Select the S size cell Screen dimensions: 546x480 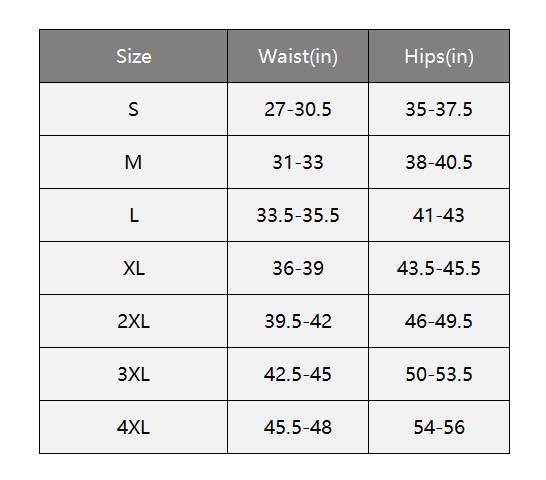(x=134, y=109)
